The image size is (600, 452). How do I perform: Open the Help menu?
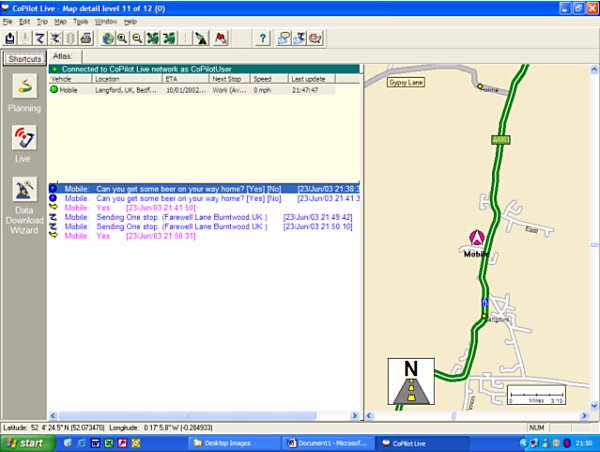tap(130, 21)
